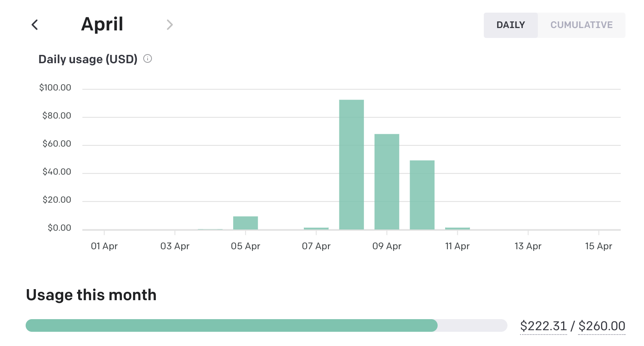Click the small 07 Apr usage bar

(x=316, y=228)
